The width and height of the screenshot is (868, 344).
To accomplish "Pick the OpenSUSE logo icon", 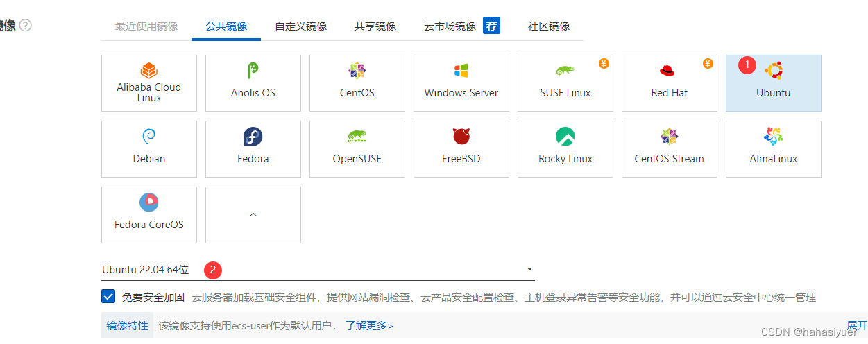I will point(357,137).
